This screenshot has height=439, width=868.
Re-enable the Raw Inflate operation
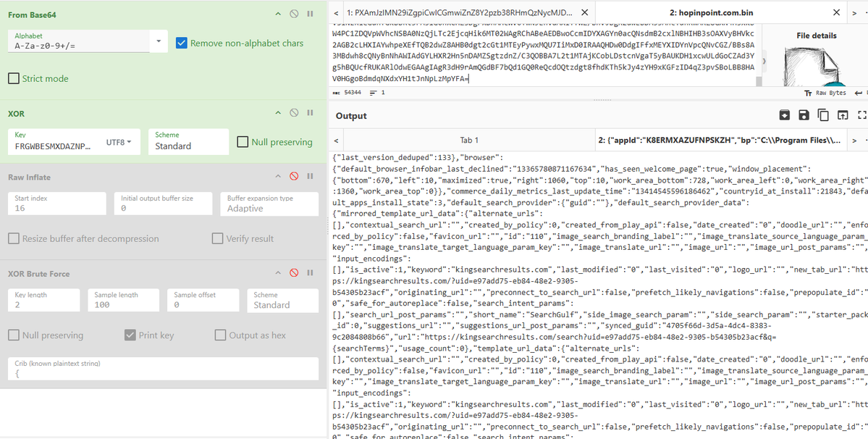[x=295, y=177]
